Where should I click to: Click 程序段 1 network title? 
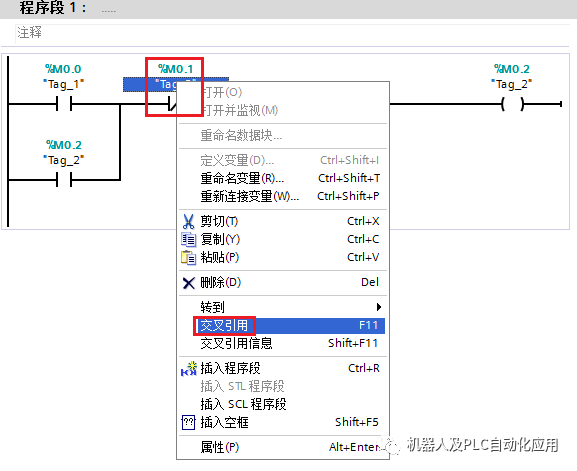point(53,8)
